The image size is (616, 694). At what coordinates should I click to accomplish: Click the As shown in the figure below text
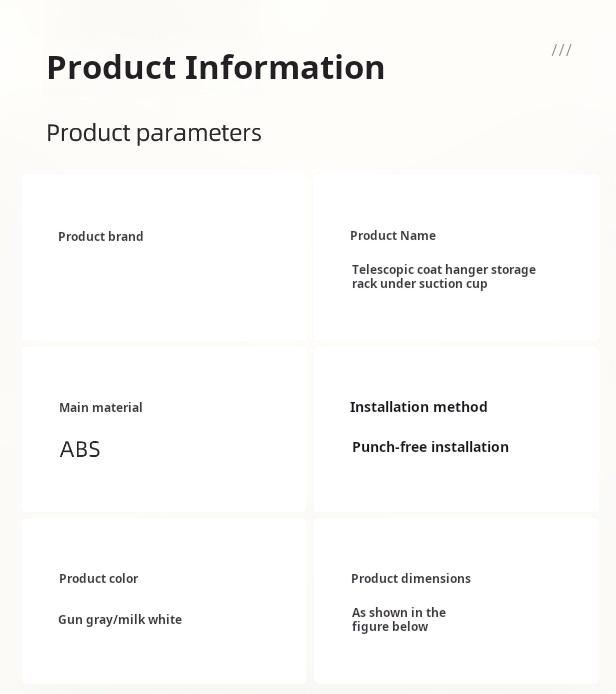[x=399, y=620]
